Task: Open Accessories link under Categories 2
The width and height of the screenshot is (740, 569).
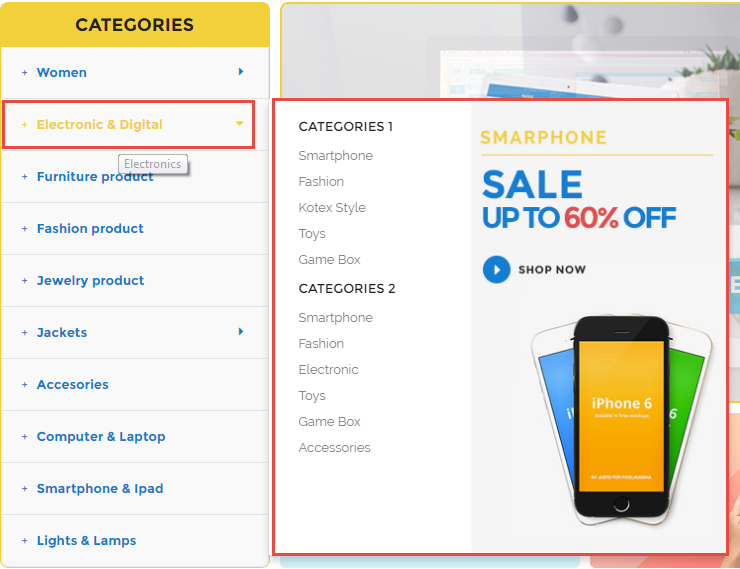Action: click(x=334, y=447)
